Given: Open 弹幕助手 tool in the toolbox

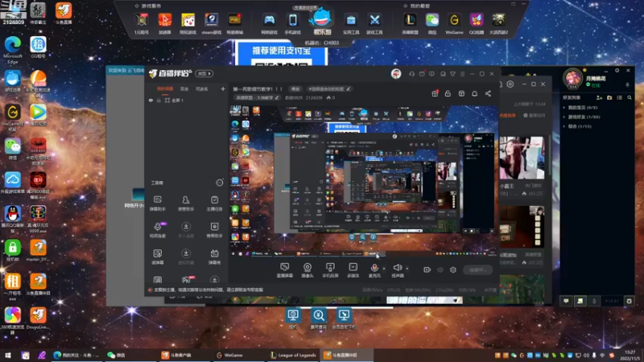Looking at the screenshot, I should [x=158, y=204].
